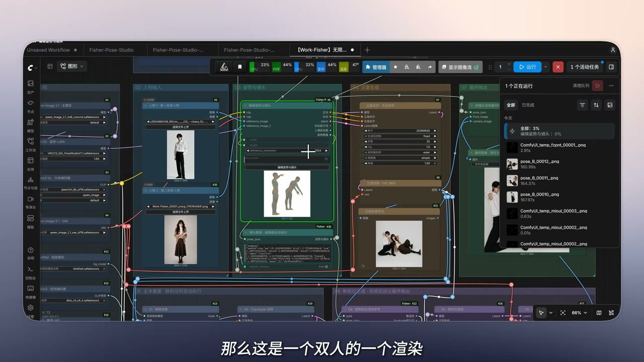
Task: Toggle the right side panel layout icon
Action: click(x=611, y=67)
